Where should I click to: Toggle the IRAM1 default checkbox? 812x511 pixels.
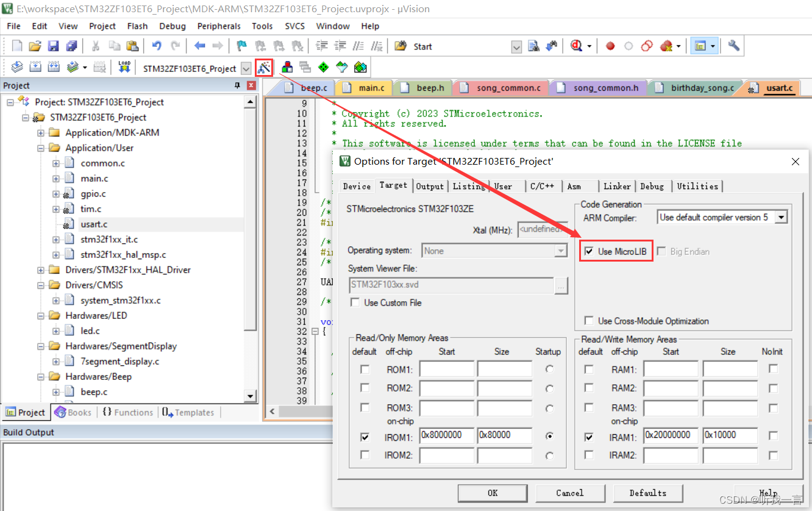[588, 437]
